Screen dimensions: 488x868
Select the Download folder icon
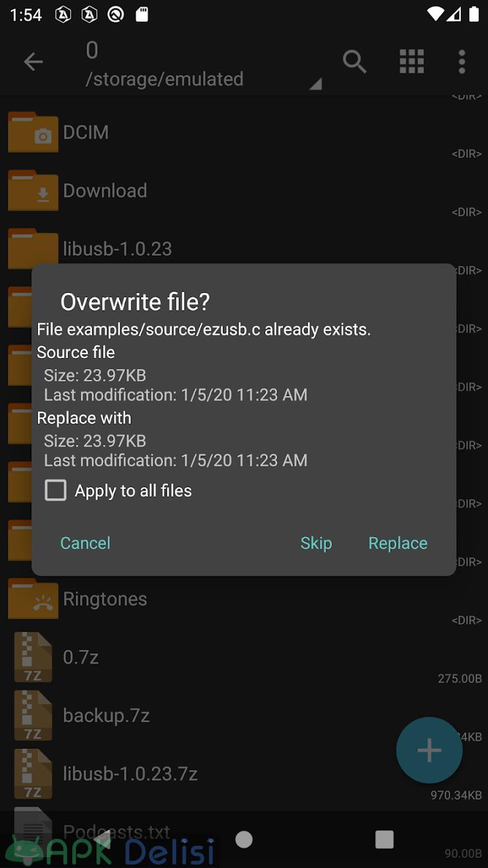(x=33, y=190)
